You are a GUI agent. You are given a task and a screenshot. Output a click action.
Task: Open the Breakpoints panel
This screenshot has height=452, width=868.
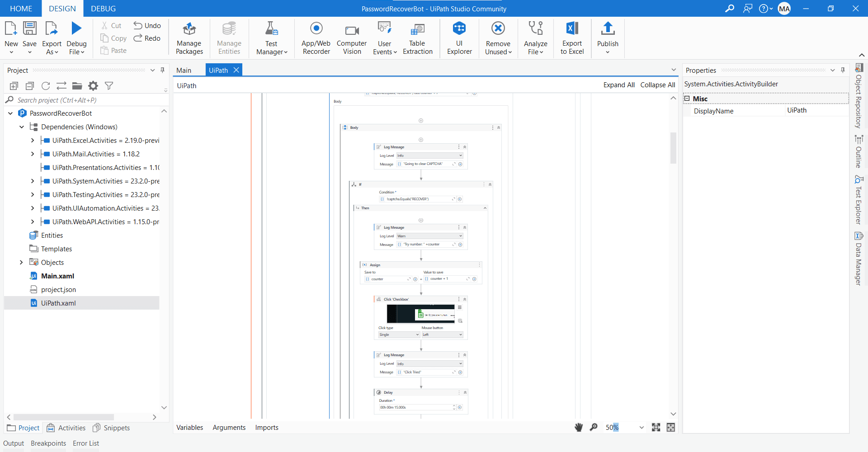click(x=48, y=443)
